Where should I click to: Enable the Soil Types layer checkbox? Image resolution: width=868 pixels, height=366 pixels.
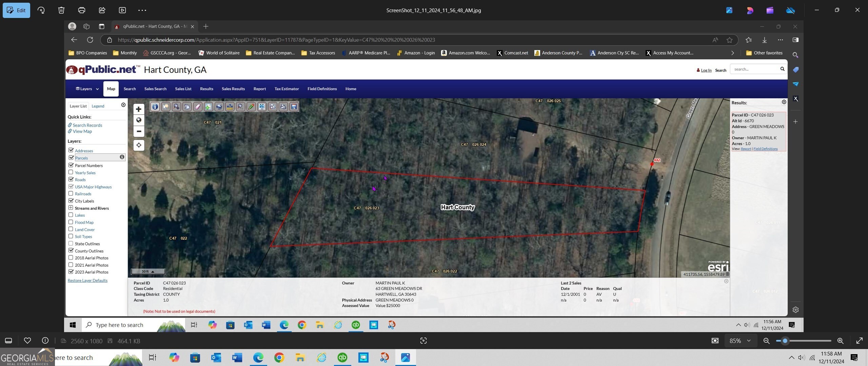click(71, 236)
